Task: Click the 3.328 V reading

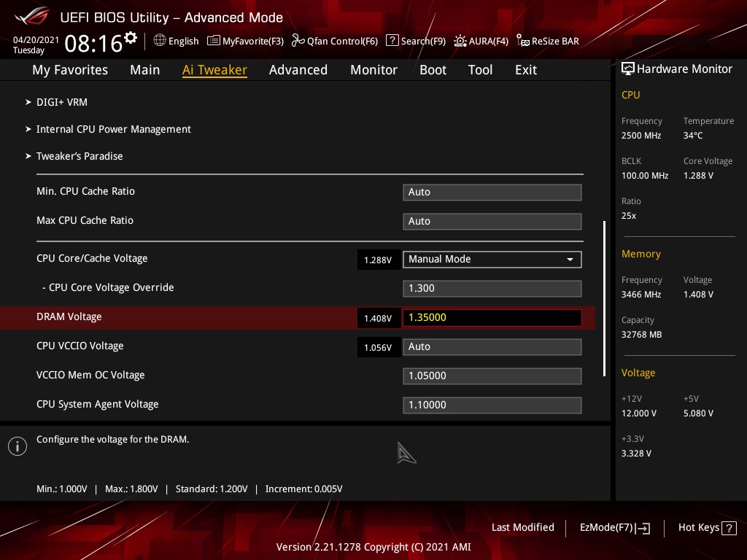Action: tap(636, 453)
